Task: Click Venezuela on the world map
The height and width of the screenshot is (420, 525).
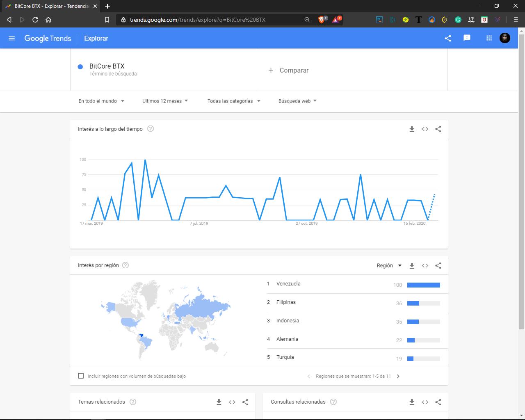Action: click(x=141, y=336)
